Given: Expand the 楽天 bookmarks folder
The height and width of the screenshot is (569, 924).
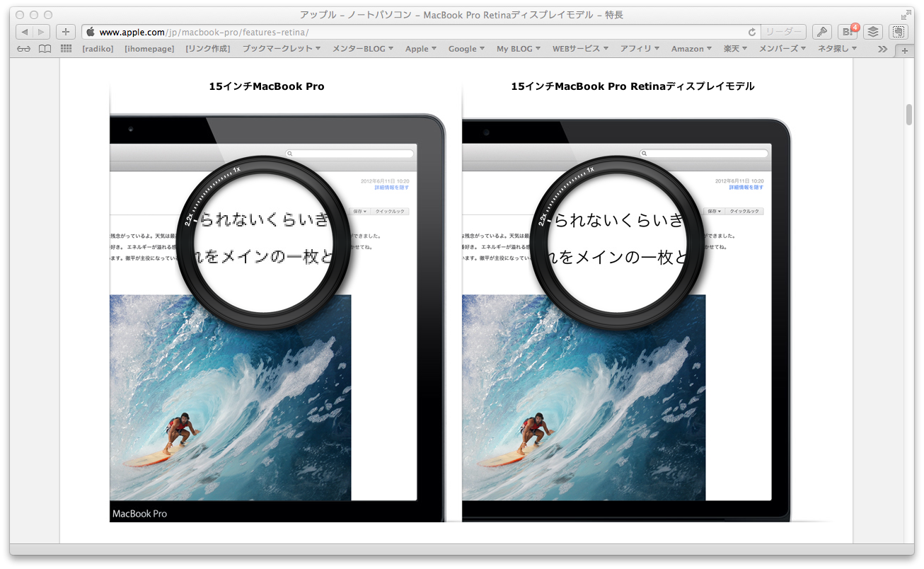Looking at the screenshot, I should pos(736,49).
